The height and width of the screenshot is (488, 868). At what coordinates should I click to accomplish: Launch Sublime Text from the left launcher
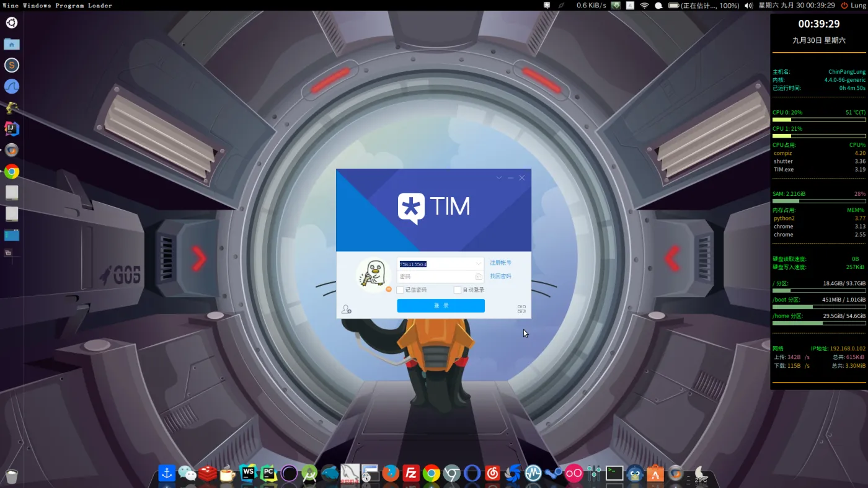coord(12,65)
